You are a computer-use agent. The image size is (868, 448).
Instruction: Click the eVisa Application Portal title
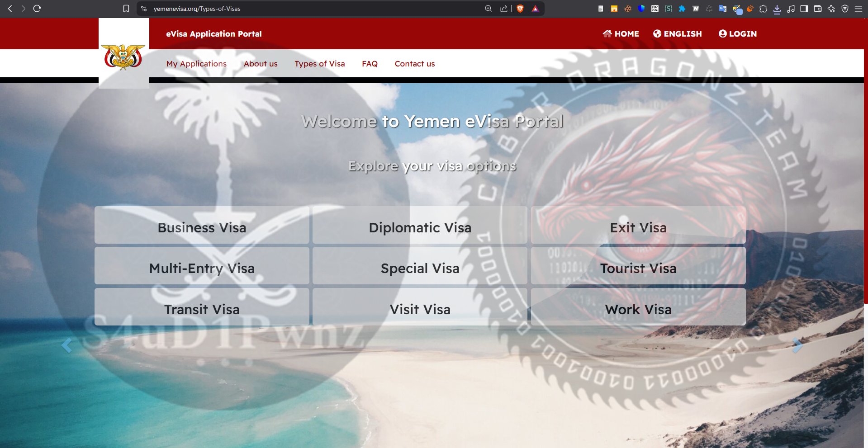(x=214, y=34)
